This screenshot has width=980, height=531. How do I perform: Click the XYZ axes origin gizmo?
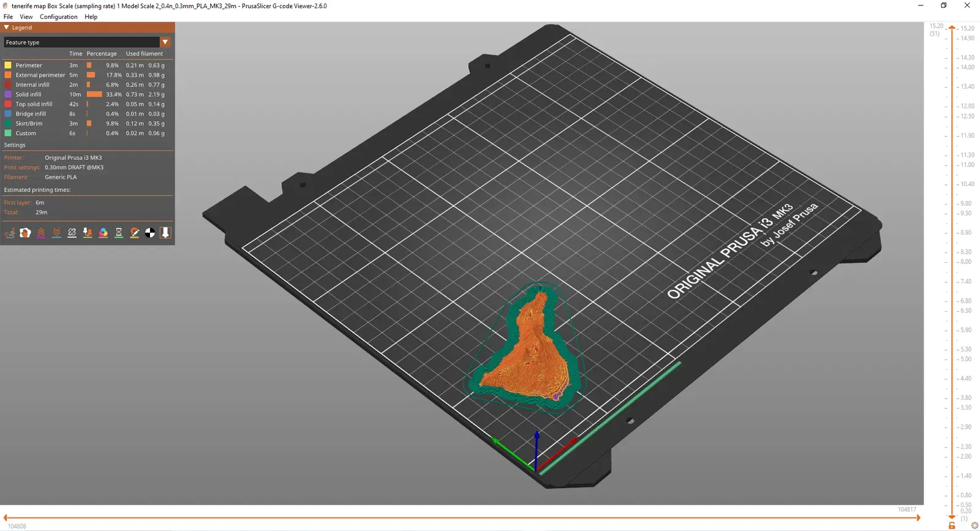pos(536,453)
